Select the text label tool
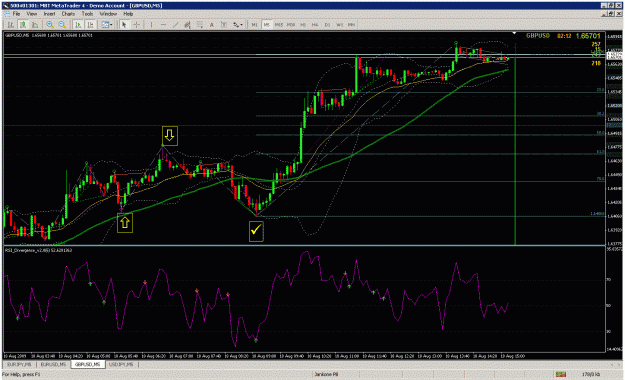Screen dimensions: 625x380 click(224, 25)
